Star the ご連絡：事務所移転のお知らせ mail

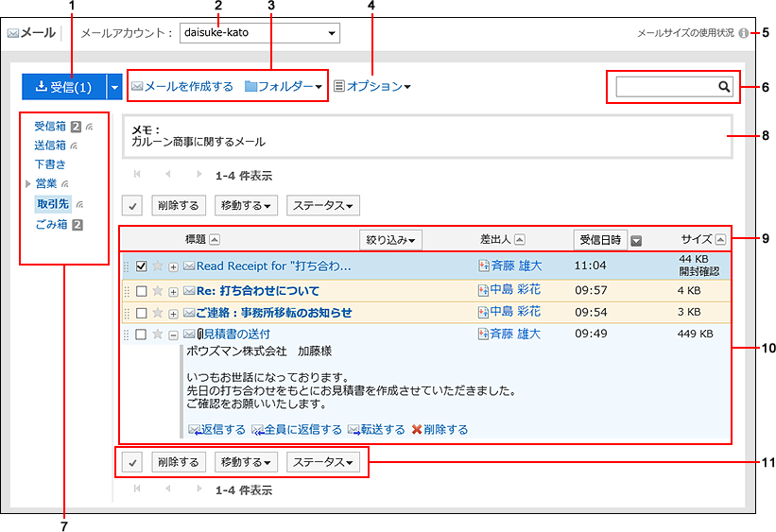click(x=158, y=312)
